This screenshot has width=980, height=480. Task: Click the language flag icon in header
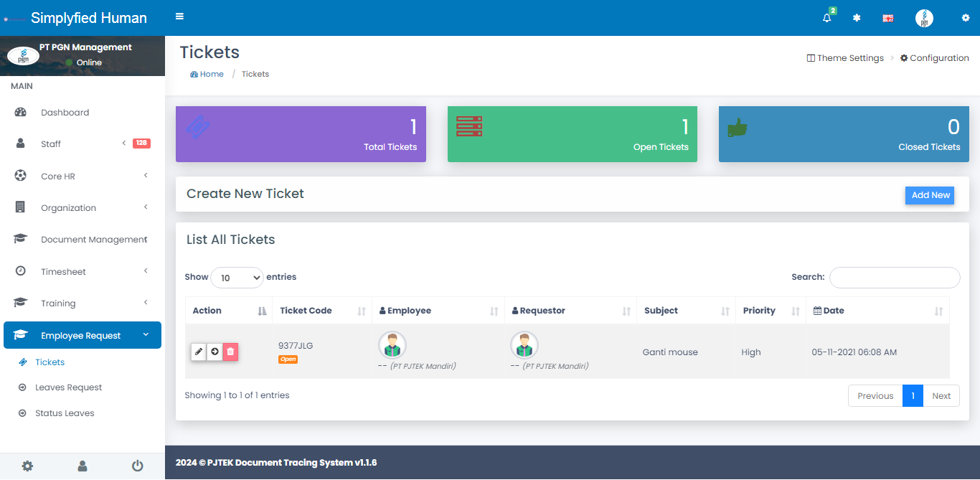(x=887, y=19)
